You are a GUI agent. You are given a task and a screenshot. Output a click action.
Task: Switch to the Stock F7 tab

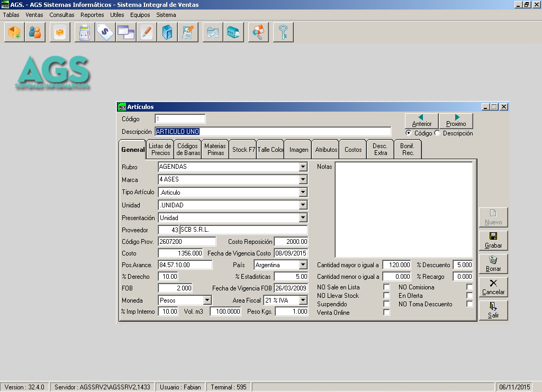tap(243, 150)
